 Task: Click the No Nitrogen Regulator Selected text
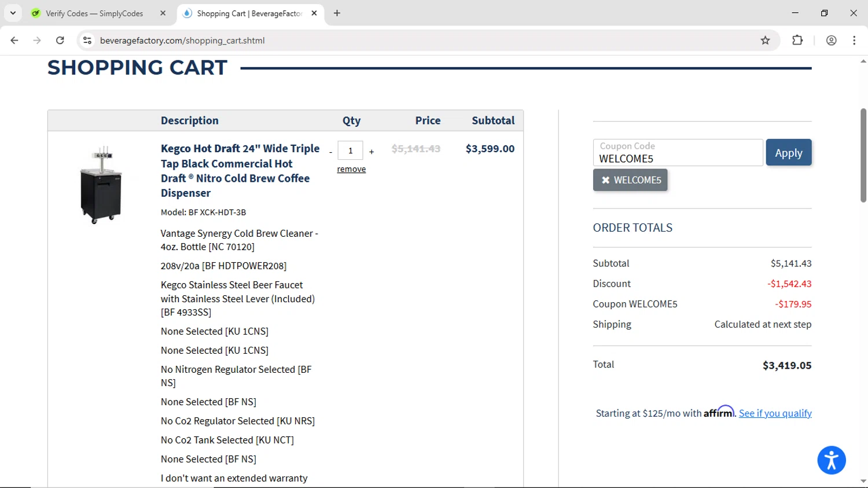[x=236, y=376]
